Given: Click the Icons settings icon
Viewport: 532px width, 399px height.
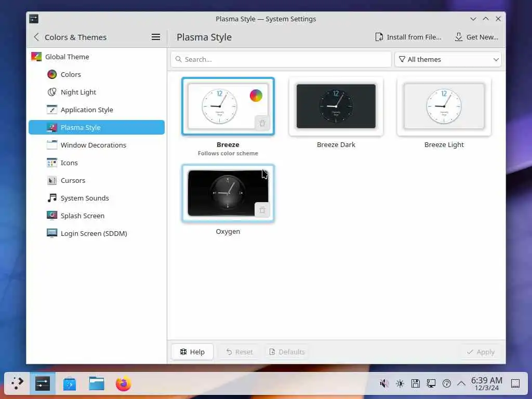Looking at the screenshot, I should click(x=52, y=163).
